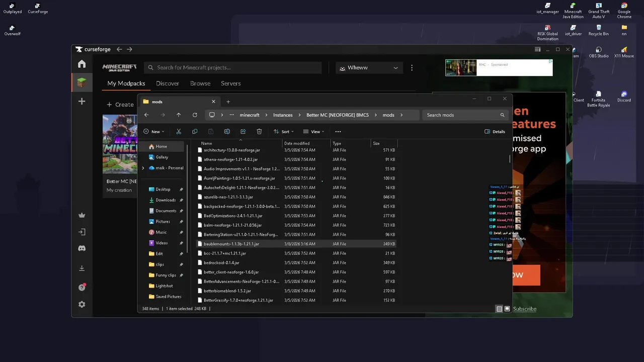Open the crown premium icon in CurseForge sidebar
Screen dimensions: 644x362
click(82, 215)
